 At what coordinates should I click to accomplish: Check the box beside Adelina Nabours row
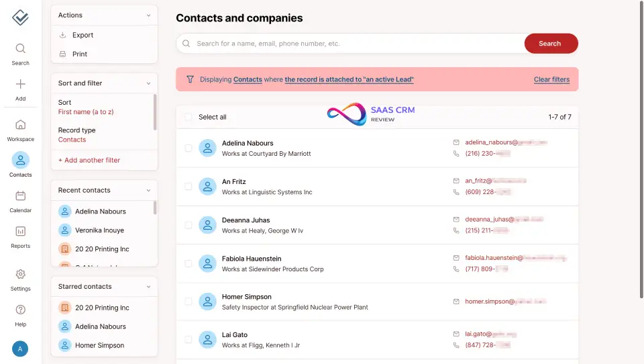(x=189, y=148)
